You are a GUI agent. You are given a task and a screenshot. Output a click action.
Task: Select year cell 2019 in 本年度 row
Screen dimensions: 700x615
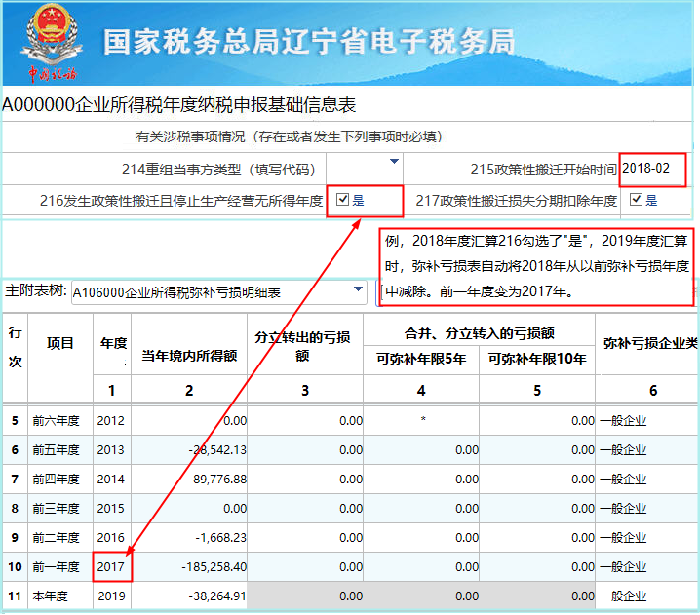111,596
